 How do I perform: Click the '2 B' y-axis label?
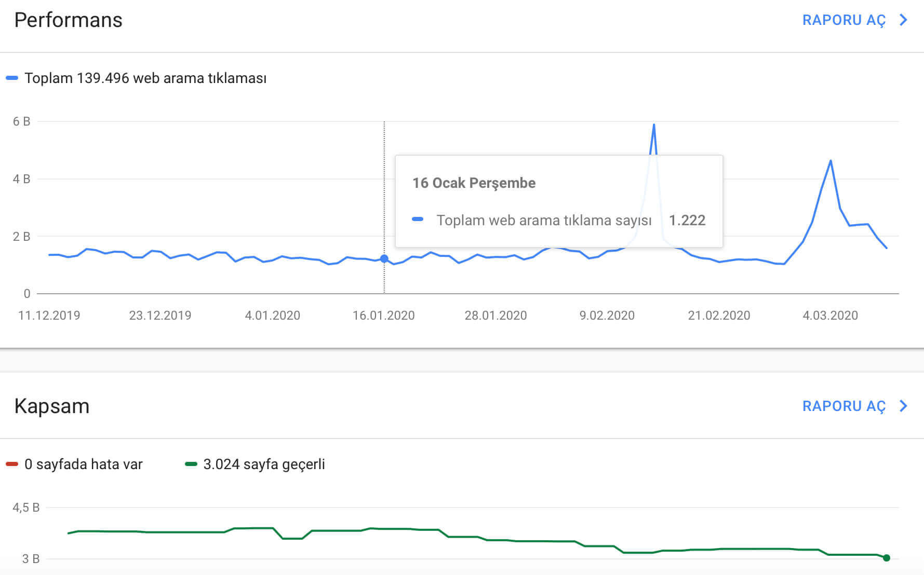22,237
